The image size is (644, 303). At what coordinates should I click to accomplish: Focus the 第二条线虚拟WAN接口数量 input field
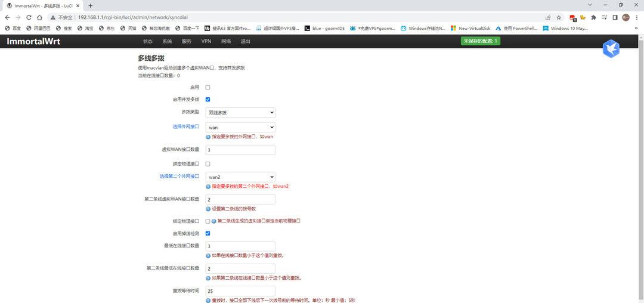240,200
